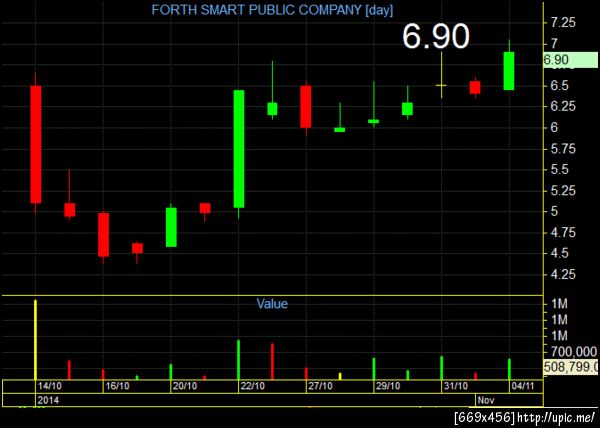Select the red candlestick on 16/10

(x=103, y=235)
